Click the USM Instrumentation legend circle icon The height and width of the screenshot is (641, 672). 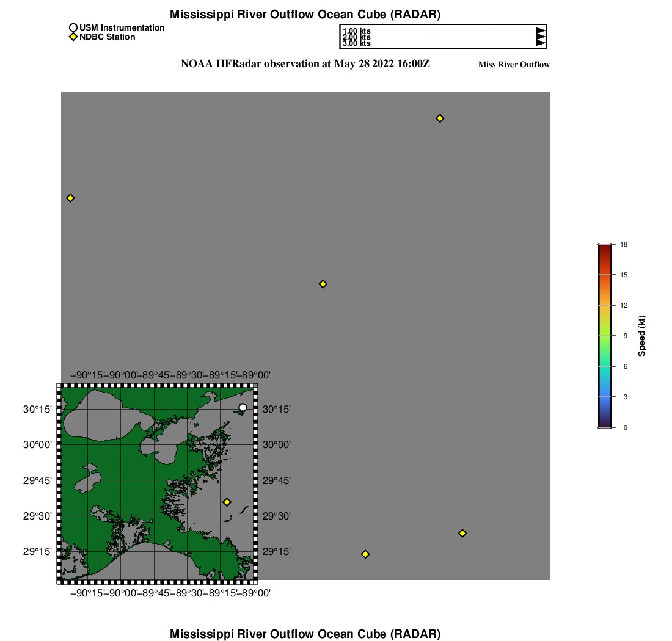[73, 27]
